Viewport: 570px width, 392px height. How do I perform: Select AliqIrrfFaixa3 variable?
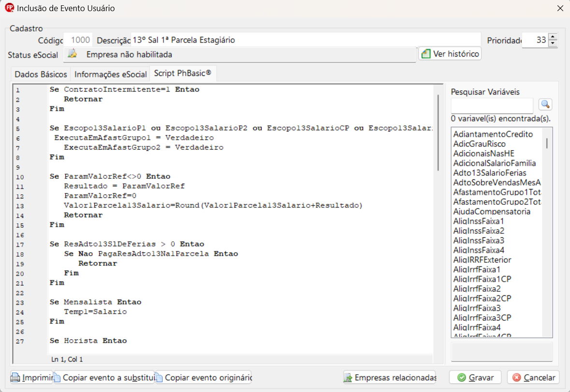point(477,308)
